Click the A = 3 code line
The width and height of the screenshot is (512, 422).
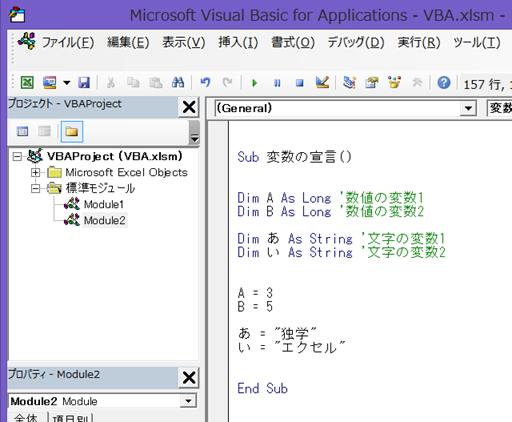click(255, 293)
